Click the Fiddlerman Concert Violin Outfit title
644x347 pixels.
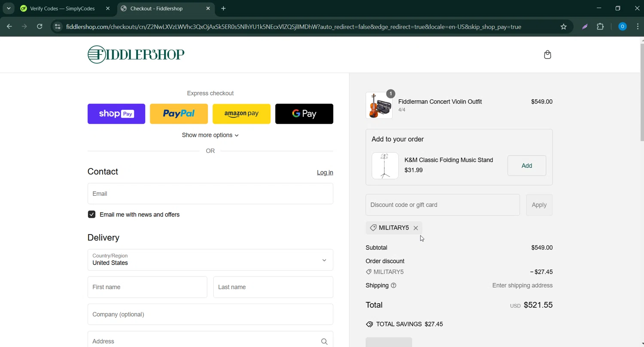point(440,102)
